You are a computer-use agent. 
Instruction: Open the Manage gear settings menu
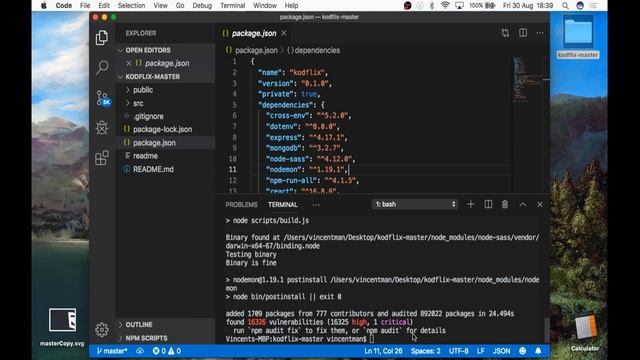pyautogui.click(x=102, y=329)
